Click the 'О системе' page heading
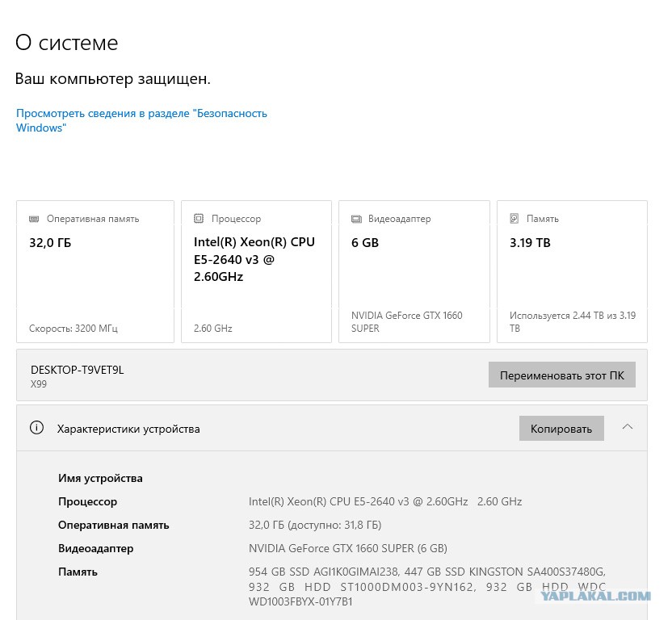This screenshot has width=672, height=620. pyautogui.click(x=67, y=43)
